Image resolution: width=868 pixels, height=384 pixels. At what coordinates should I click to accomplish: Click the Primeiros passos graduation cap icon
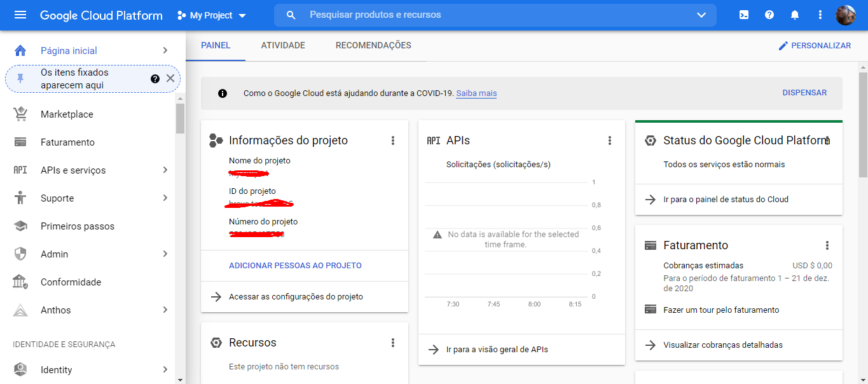pos(20,226)
